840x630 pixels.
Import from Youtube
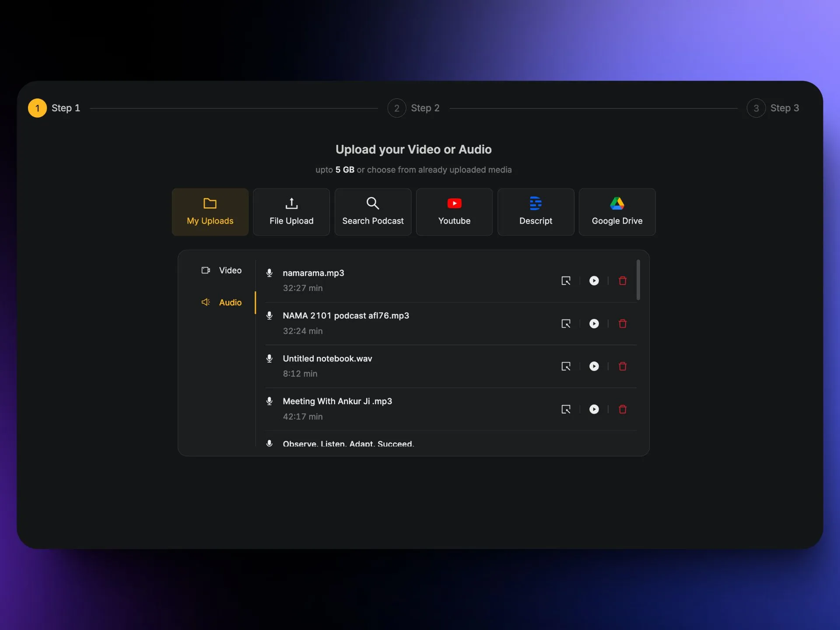454,212
